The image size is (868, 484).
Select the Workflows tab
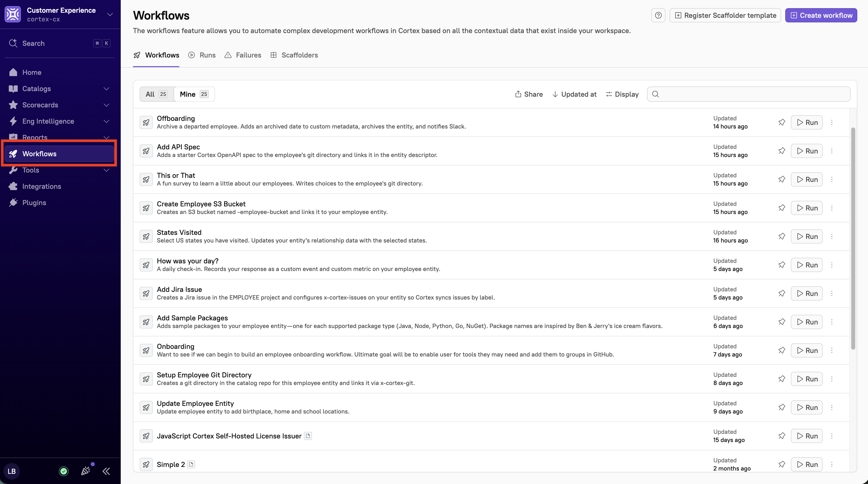coord(156,55)
